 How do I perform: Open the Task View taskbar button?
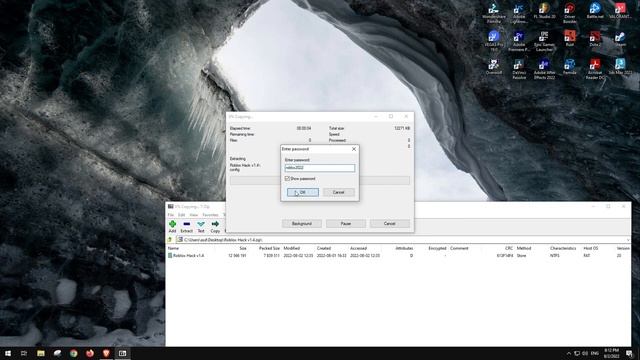tap(24, 353)
